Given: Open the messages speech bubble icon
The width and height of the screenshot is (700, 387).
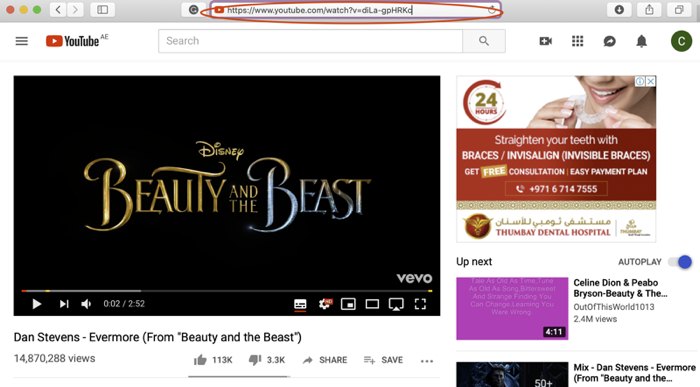Looking at the screenshot, I should point(609,41).
